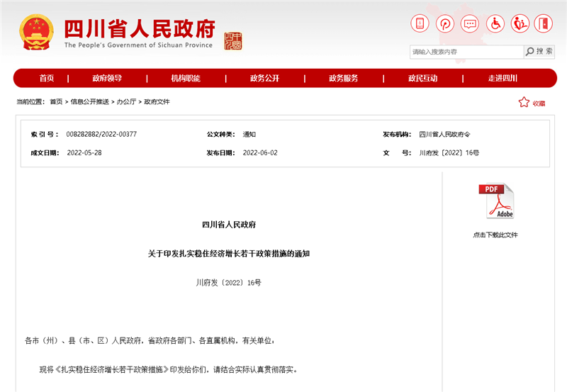The height and width of the screenshot is (392, 567).
Task: Click the document heading 四川省人民政府
Action: (x=229, y=225)
